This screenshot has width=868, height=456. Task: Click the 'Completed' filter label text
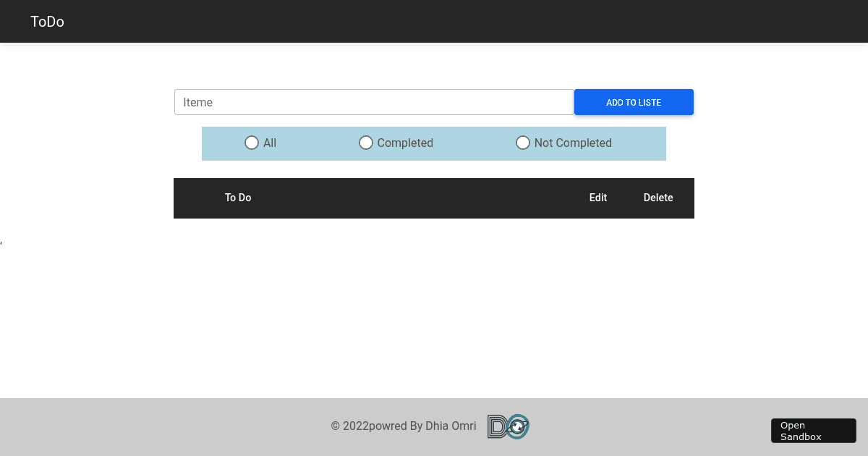405,143
